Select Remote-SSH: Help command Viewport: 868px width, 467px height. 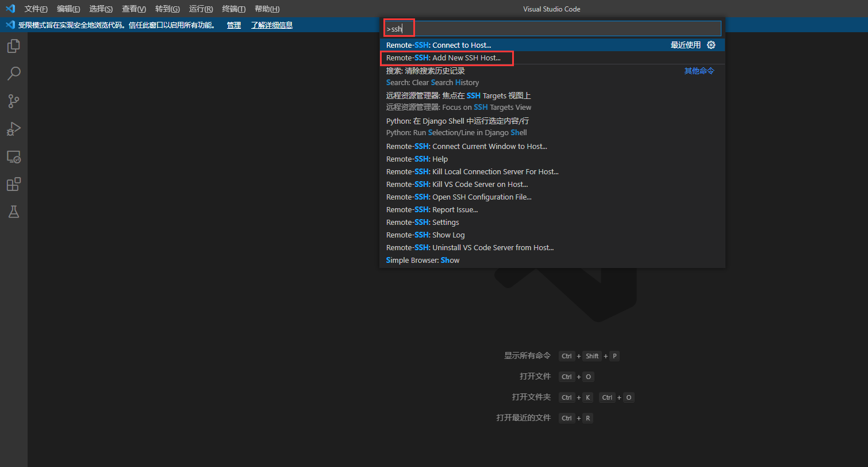(552, 159)
